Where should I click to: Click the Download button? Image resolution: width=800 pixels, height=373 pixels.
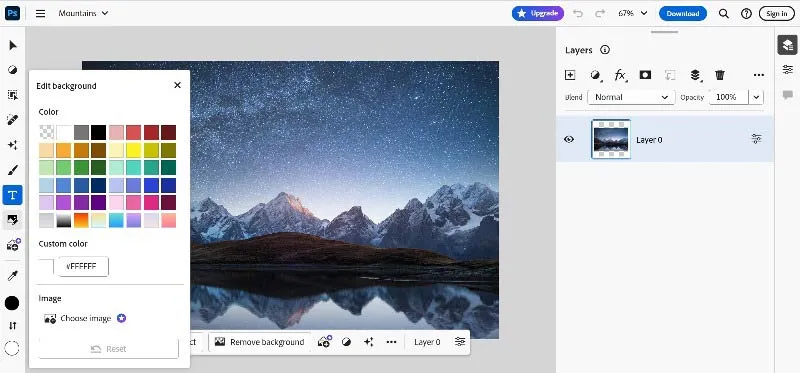tap(683, 13)
